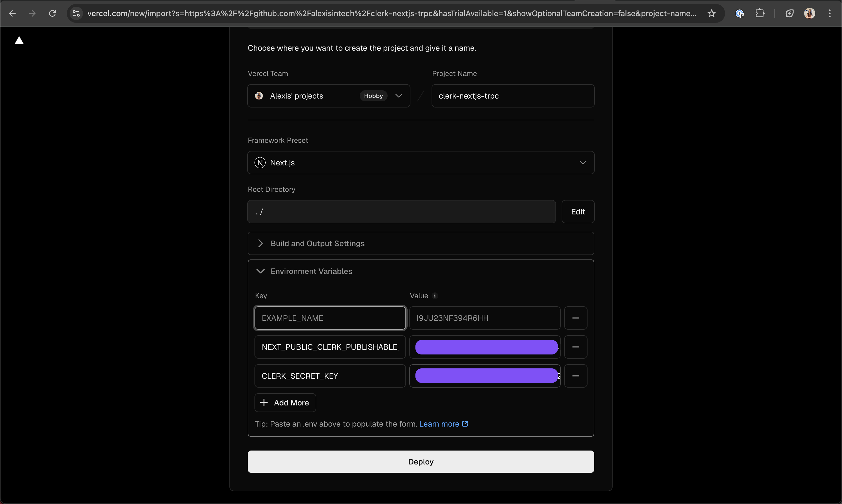Click the Edit root directory button
The image size is (842, 504).
tap(578, 212)
